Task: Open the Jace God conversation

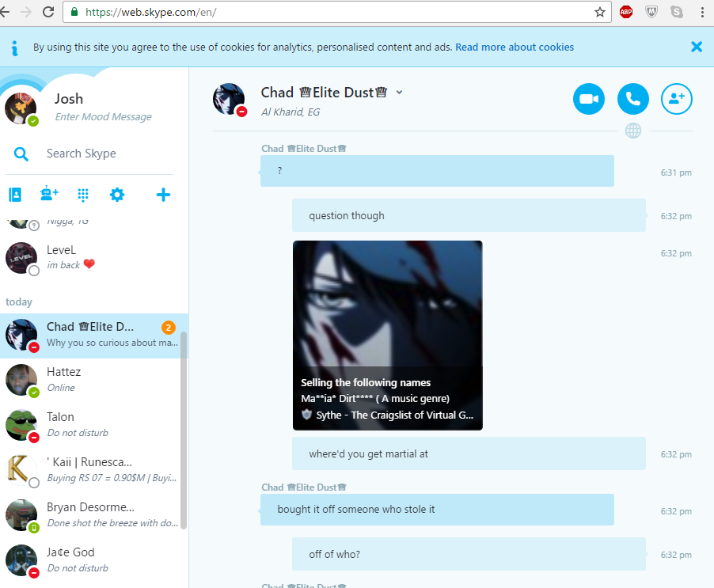Action: pyautogui.click(x=94, y=560)
